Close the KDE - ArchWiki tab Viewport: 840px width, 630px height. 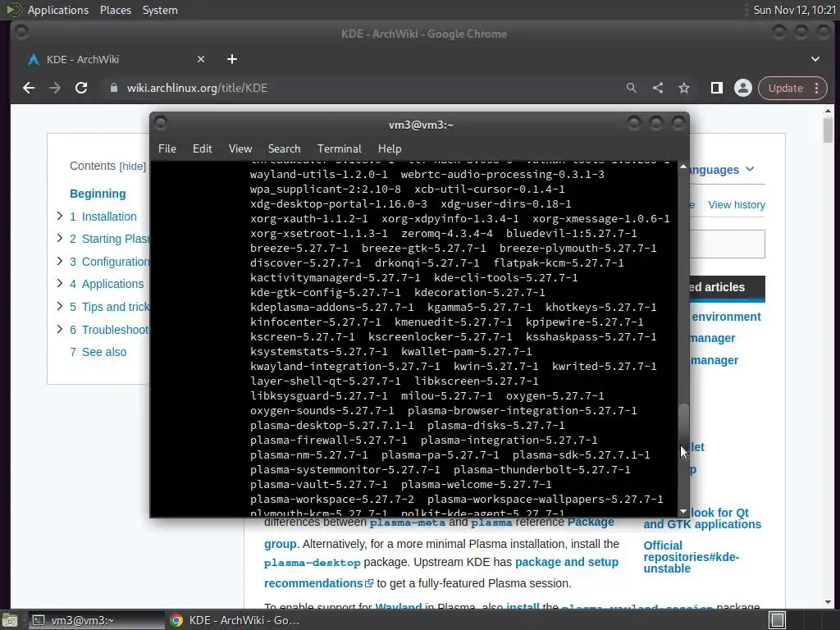(x=201, y=59)
